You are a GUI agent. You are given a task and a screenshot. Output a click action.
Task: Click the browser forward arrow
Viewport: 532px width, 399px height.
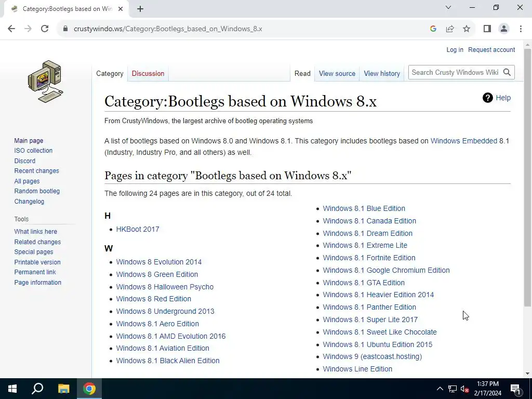point(28,29)
